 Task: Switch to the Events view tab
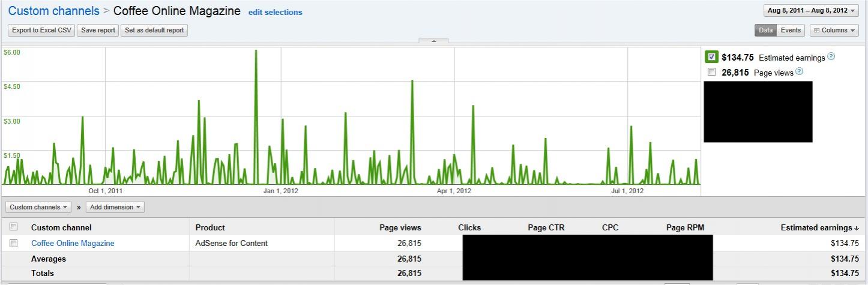(x=791, y=30)
